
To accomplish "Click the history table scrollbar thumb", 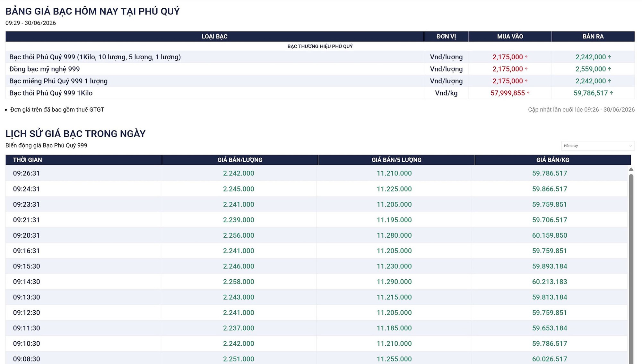I will 631,269.
